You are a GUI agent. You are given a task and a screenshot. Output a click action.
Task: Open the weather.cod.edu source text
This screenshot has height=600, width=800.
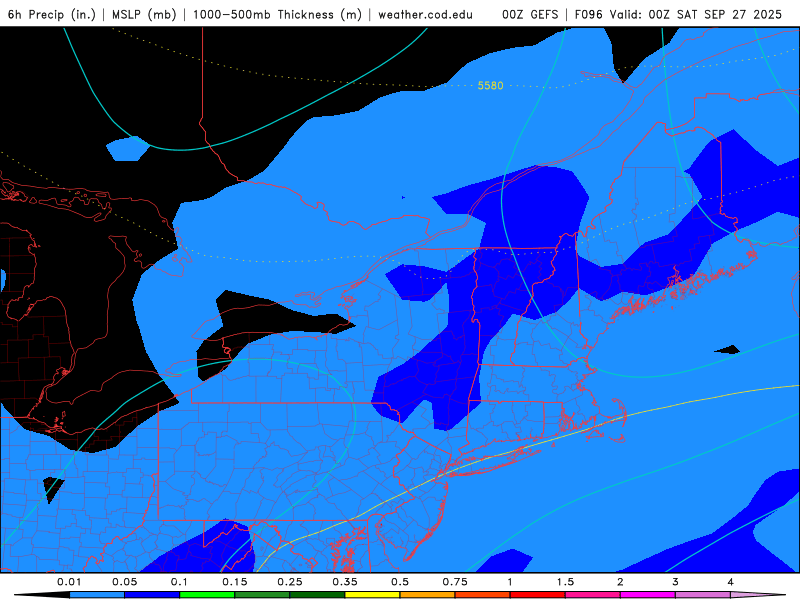tap(426, 14)
